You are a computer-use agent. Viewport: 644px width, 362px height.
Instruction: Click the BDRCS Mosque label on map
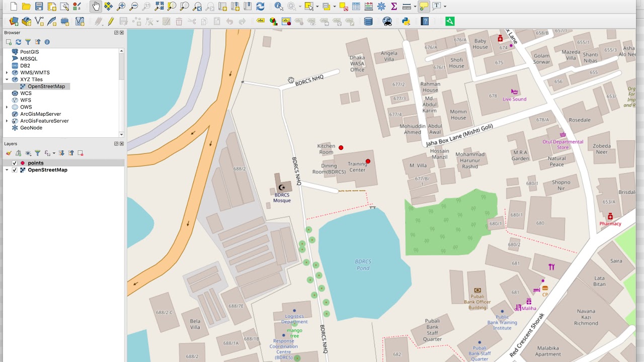[282, 198]
